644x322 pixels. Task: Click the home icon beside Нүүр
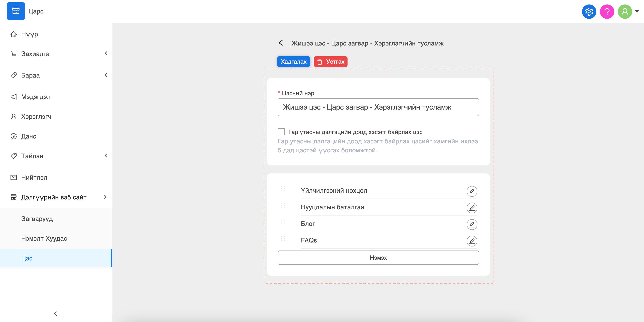pyautogui.click(x=14, y=34)
